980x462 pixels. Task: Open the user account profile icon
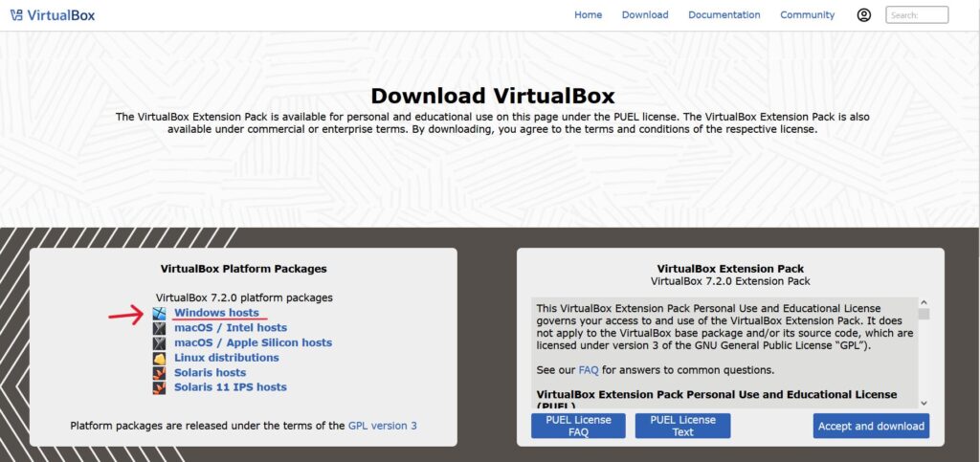click(x=864, y=15)
